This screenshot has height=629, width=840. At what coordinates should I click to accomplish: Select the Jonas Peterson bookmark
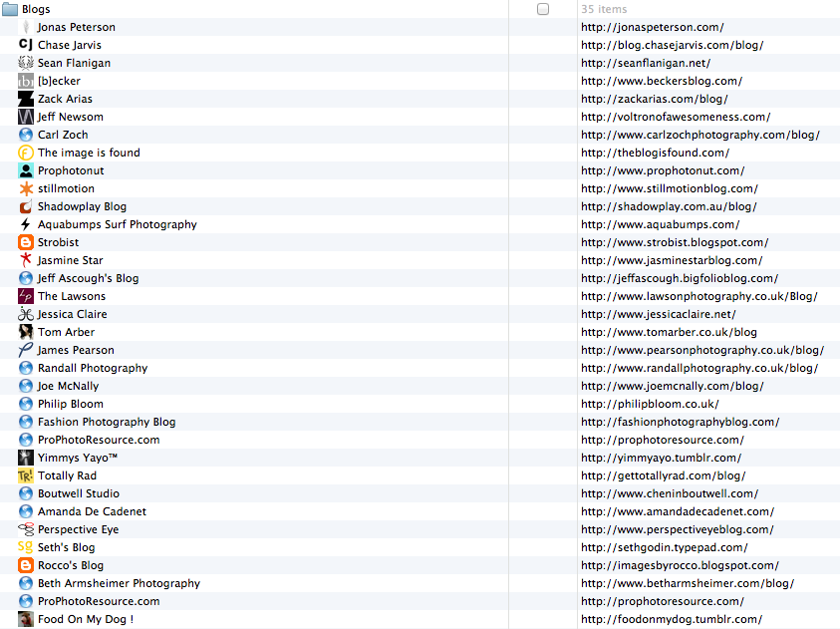[x=76, y=27]
